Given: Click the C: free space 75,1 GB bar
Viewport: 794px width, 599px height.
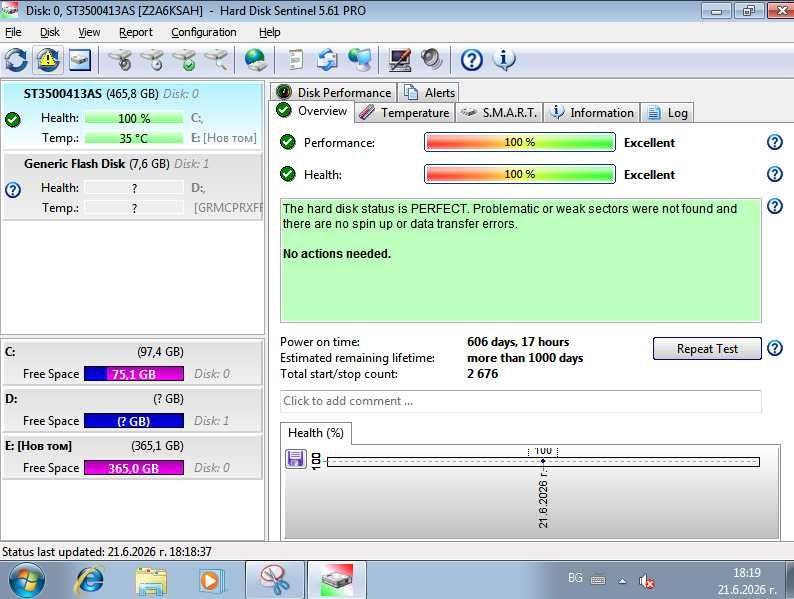Looking at the screenshot, I should pyautogui.click(x=134, y=374).
